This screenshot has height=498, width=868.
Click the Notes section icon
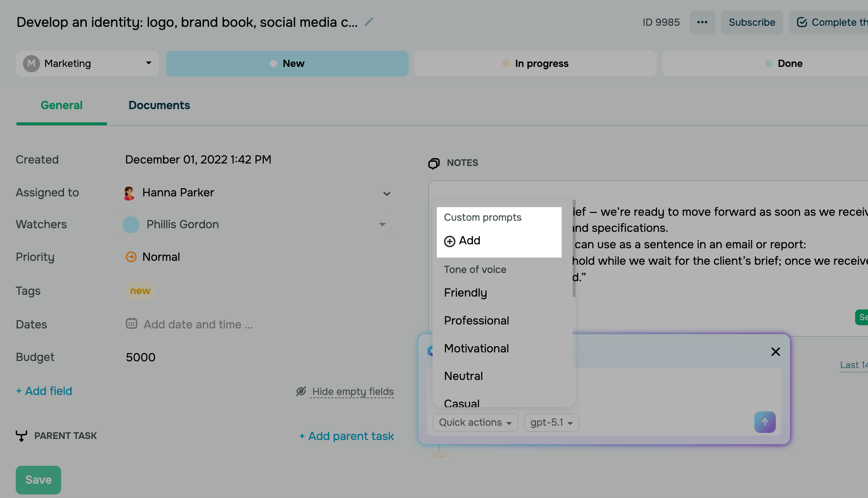pos(434,163)
